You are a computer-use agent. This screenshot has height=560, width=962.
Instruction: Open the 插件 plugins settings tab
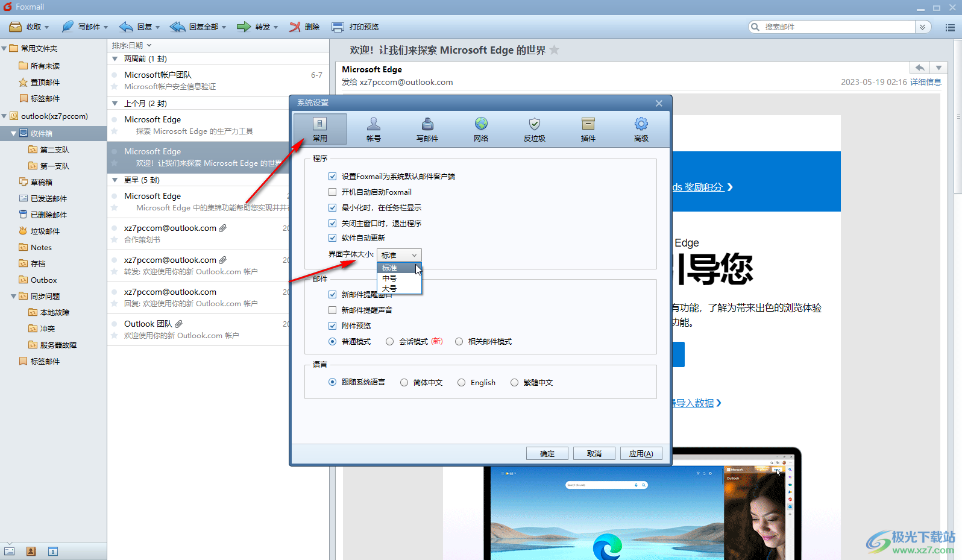pos(588,129)
